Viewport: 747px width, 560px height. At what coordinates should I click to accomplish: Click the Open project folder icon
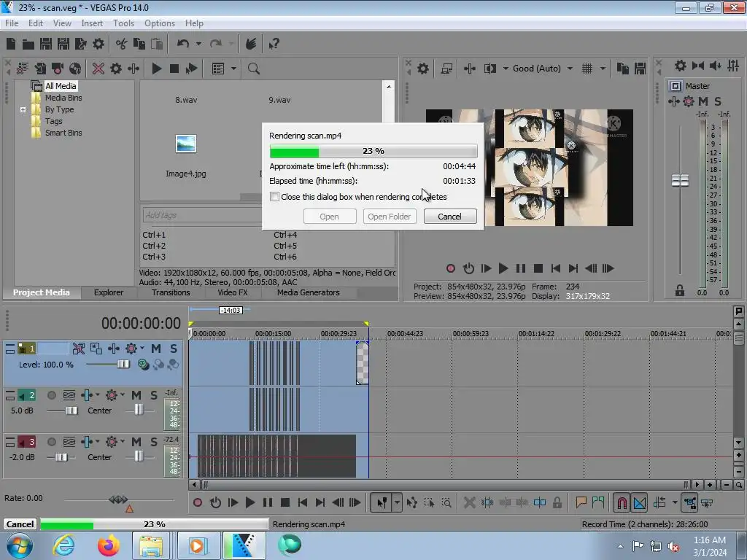point(28,44)
